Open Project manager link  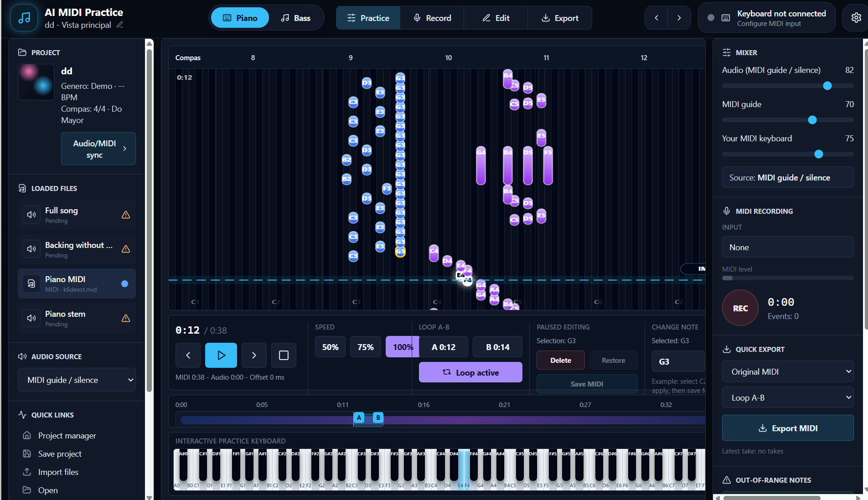pos(67,435)
